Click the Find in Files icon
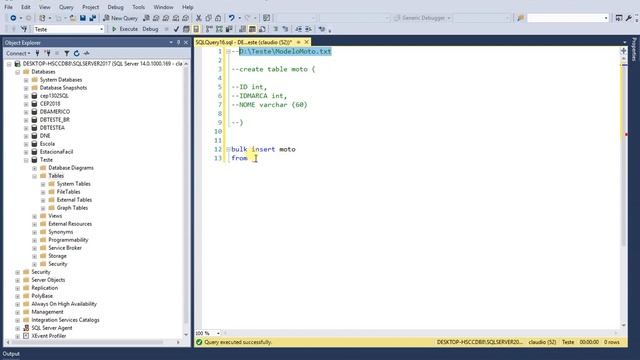The width and height of the screenshot is (640, 360). (x=520, y=18)
